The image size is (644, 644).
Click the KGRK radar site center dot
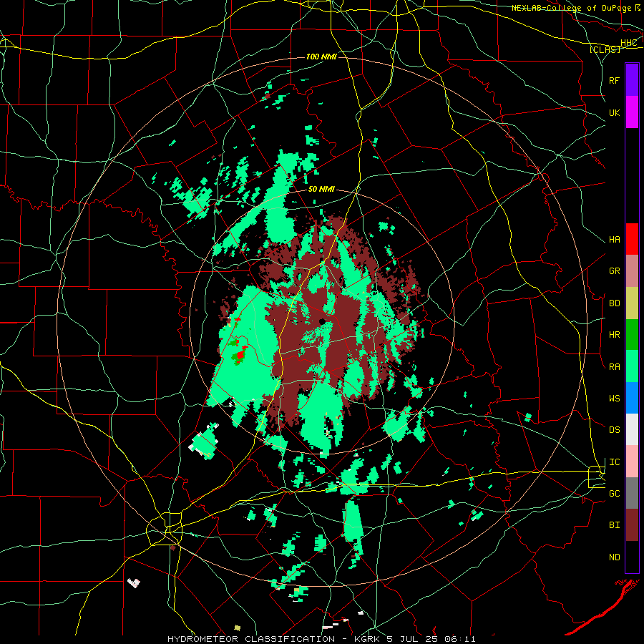coord(322,321)
